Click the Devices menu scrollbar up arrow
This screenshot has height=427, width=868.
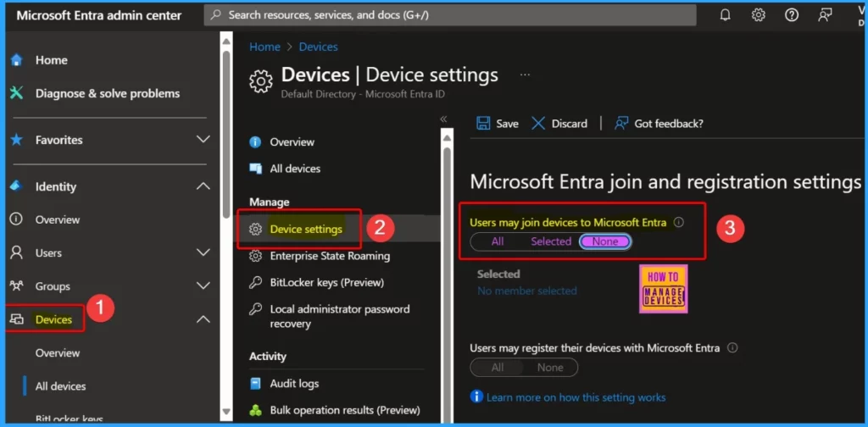click(447, 136)
